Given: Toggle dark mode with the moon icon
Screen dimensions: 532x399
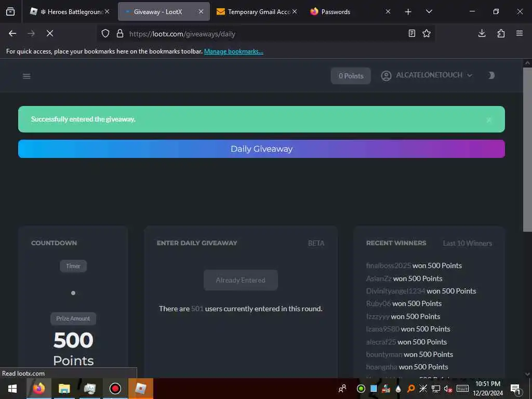Looking at the screenshot, I should tap(491, 75).
